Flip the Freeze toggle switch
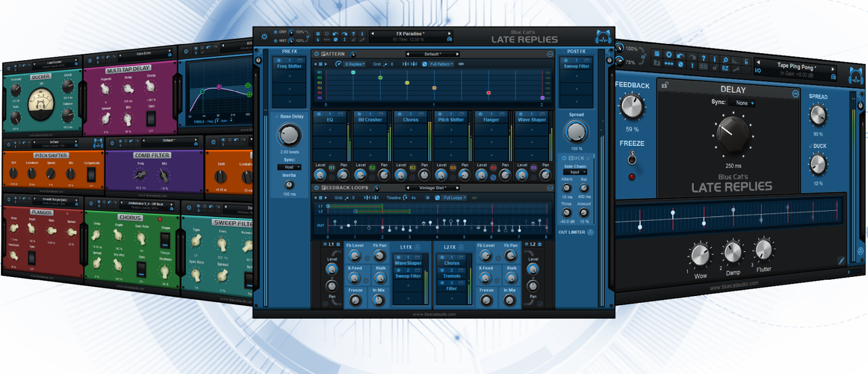The width and height of the screenshot is (868, 374). tap(632, 158)
